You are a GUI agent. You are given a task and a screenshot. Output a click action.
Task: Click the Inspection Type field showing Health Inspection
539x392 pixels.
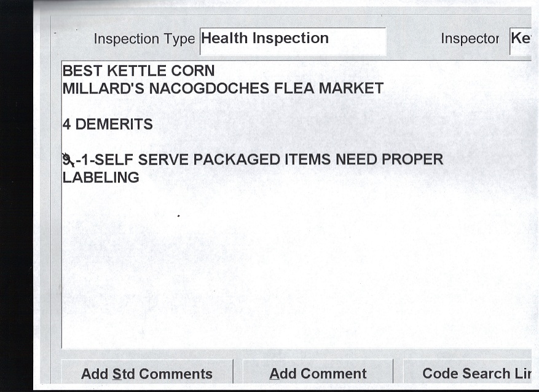pyautogui.click(x=293, y=39)
